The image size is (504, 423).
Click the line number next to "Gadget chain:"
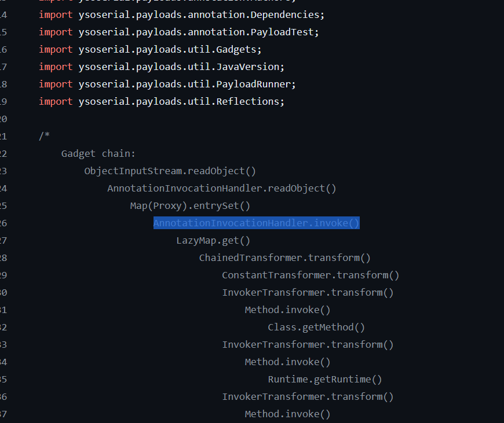coord(3,154)
